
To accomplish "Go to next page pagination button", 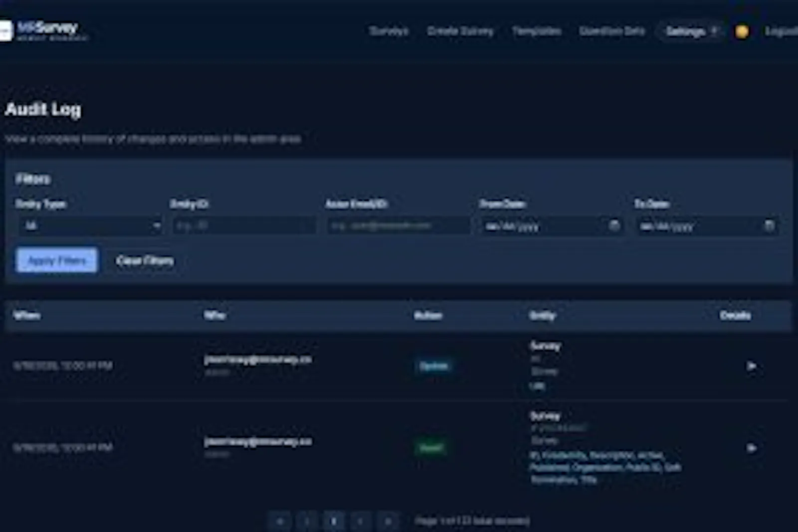I will coord(361,521).
